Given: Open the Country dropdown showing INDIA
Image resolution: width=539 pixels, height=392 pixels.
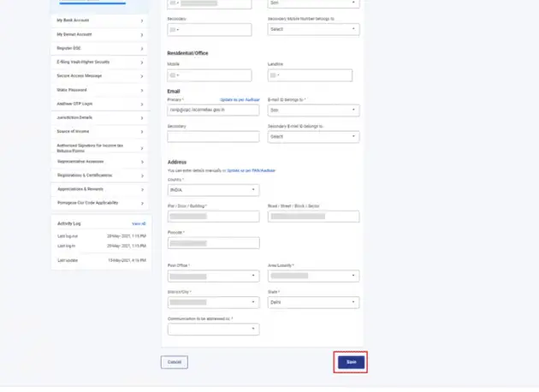Looking at the screenshot, I should [214, 190].
